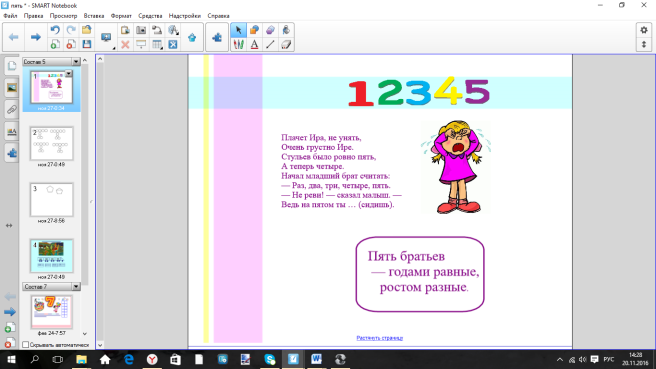Screen dimensions: 656x369
Task: Save file using the floppy disk icon
Action: click(87, 44)
